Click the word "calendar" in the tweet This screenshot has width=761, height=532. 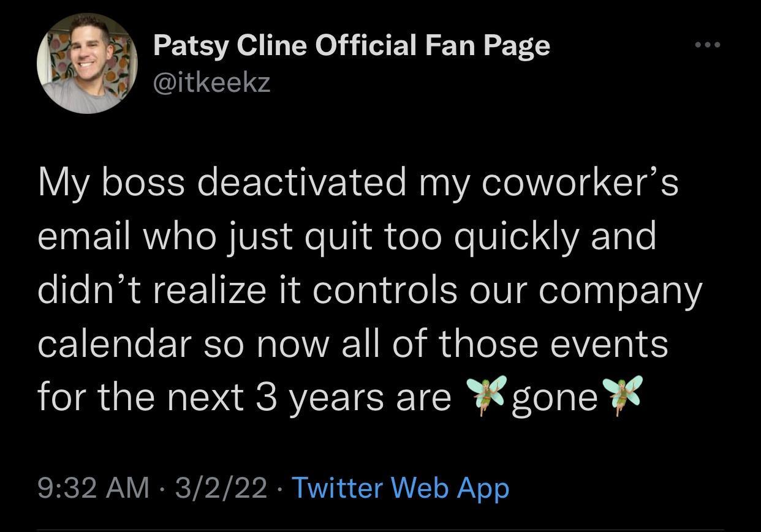(115, 343)
